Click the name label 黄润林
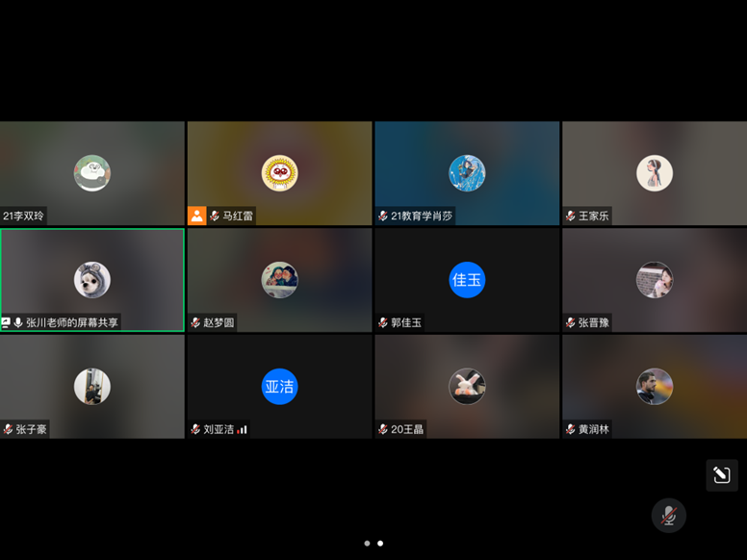747x560 pixels. coord(594,429)
